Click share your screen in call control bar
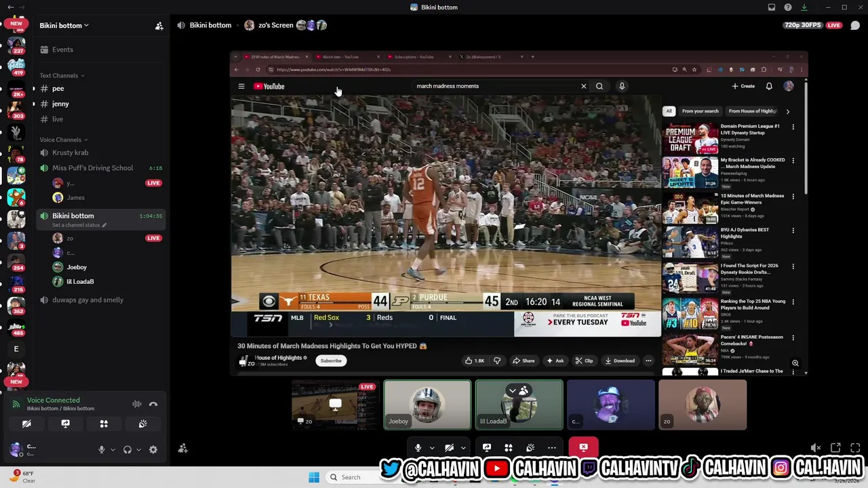The height and width of the screenshot is (488, 868). coord(487,447)
